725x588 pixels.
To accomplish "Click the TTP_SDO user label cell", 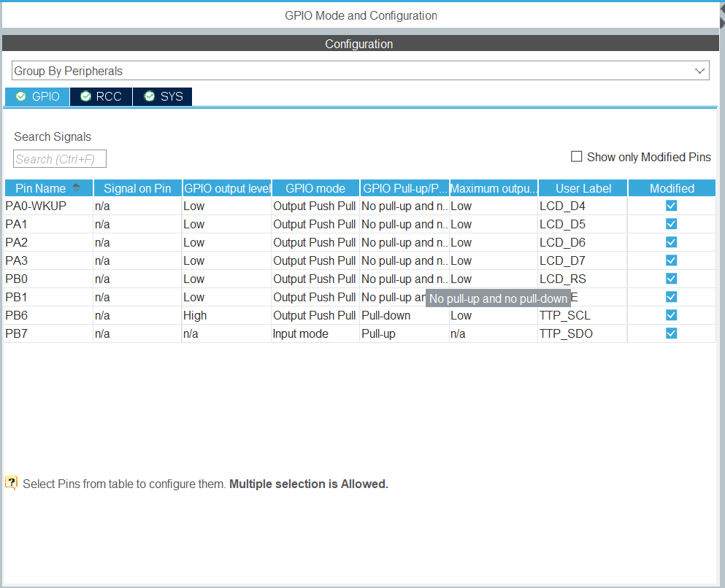I will pos(583,333).
